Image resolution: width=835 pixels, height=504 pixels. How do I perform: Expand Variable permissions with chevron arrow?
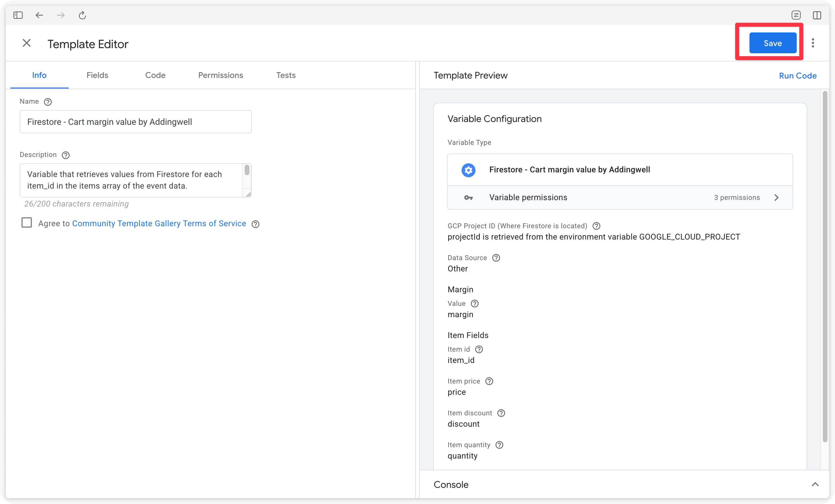tap(776, 198)
